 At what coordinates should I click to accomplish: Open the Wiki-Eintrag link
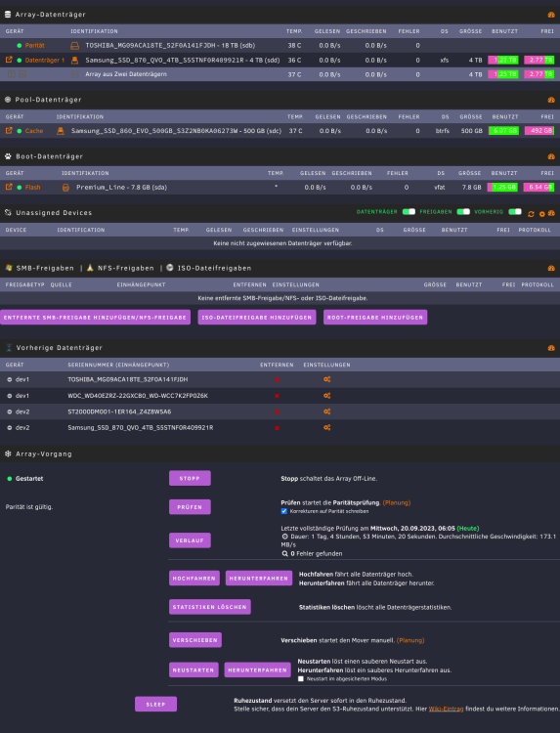point(446,709)
